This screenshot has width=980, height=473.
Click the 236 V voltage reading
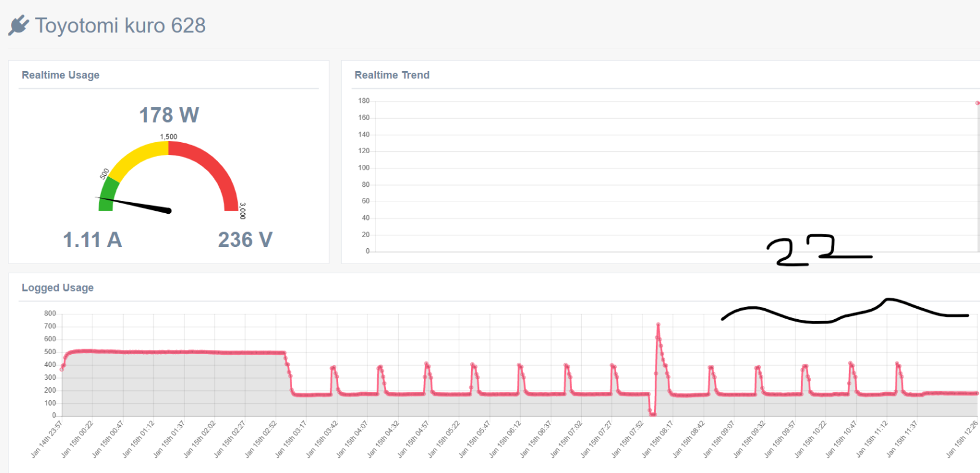tap(245, 240)
